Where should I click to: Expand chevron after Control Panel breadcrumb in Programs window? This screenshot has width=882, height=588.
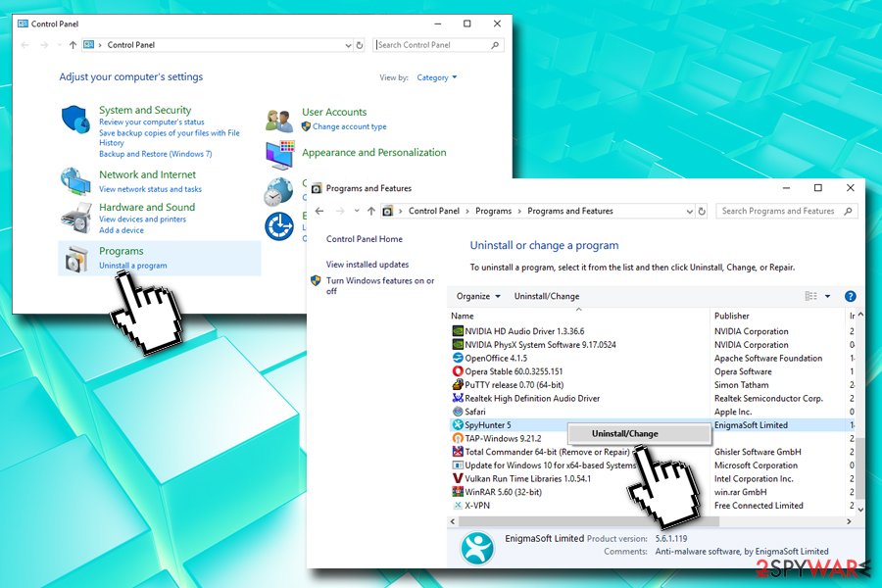(466, 211)
